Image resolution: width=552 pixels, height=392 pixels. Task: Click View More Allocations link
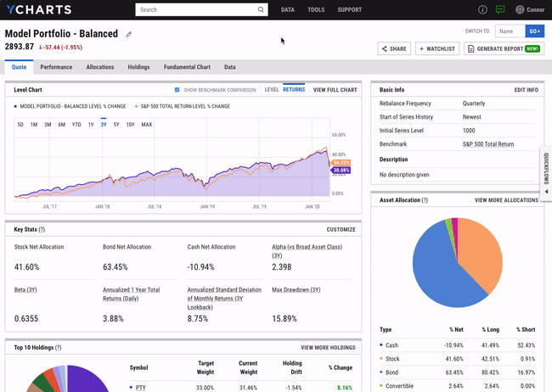coord(506,200)
